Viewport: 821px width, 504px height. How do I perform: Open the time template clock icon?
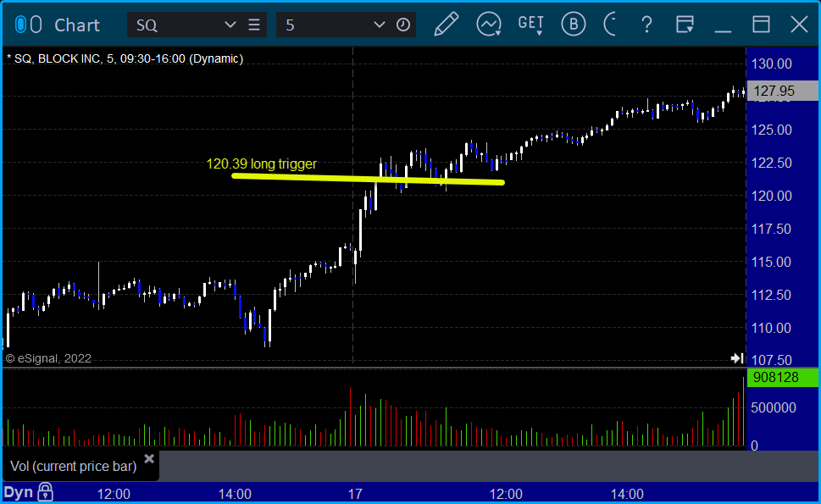point(403,25)
